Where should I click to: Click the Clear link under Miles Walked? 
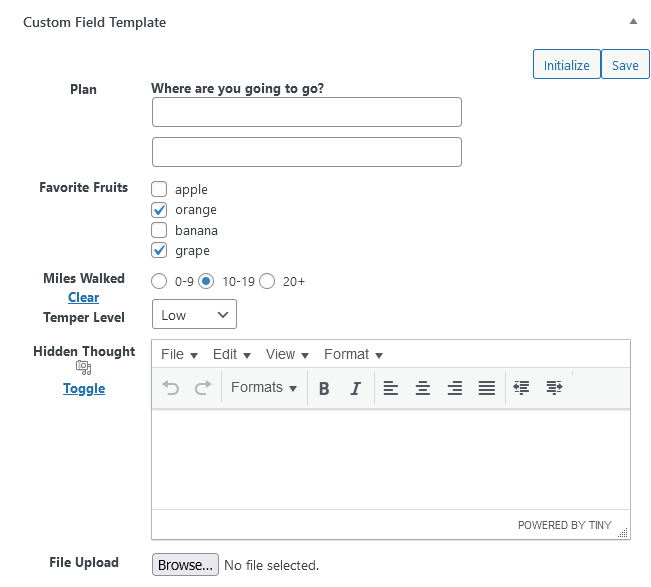coord(83,297)
